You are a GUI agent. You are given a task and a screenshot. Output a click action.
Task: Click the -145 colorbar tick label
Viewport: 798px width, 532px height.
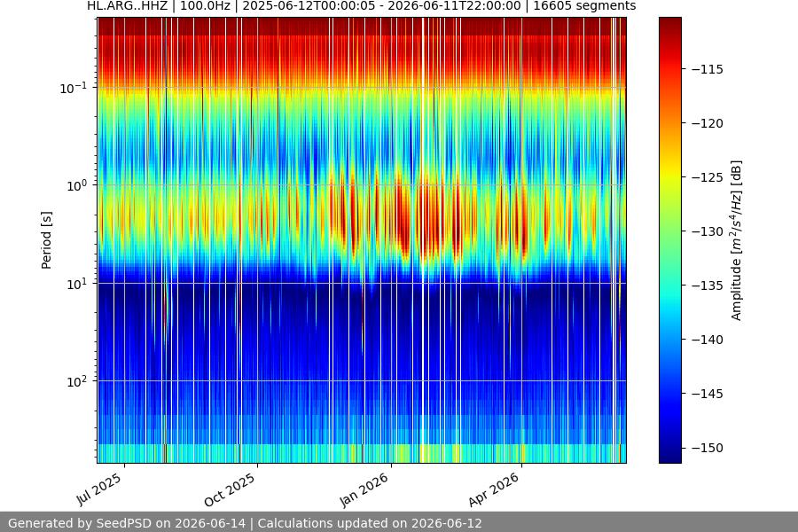pyautogui.click(x=708, y=394)
